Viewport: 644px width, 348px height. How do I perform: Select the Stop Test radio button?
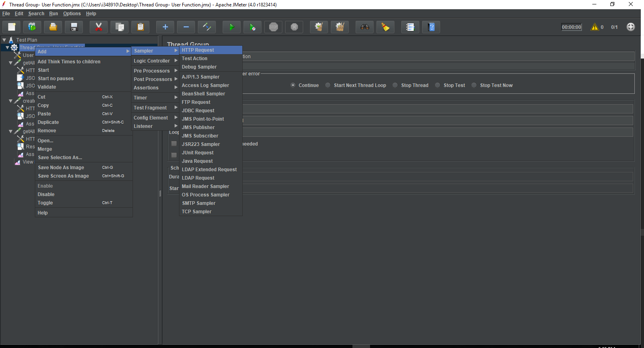[x=438, y=85]
